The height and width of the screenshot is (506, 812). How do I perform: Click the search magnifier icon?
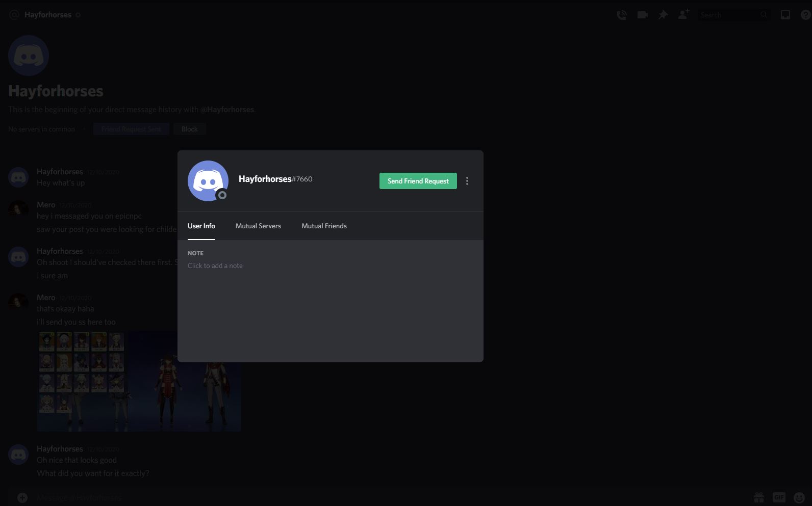[x=764, y=15]
